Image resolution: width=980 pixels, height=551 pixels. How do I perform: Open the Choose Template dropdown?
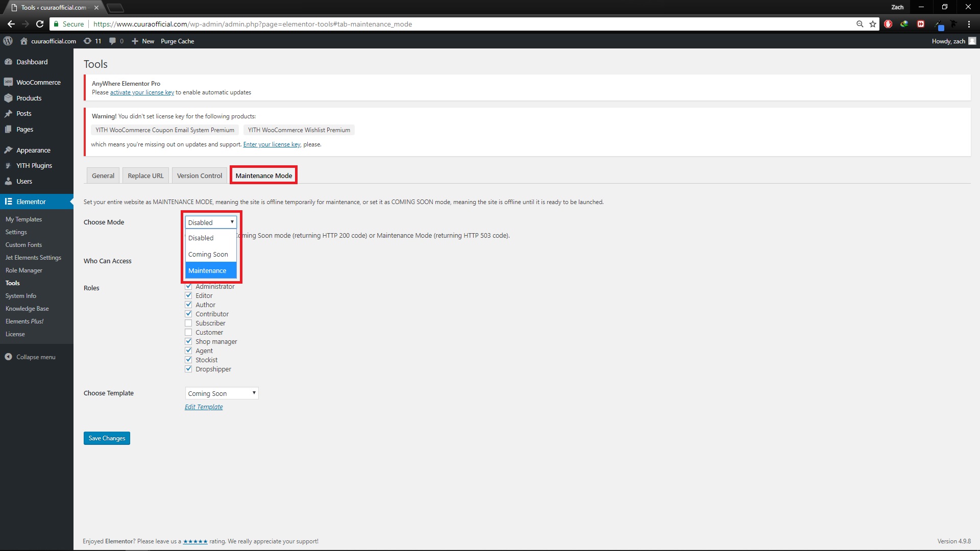click(x=222, y=393)
